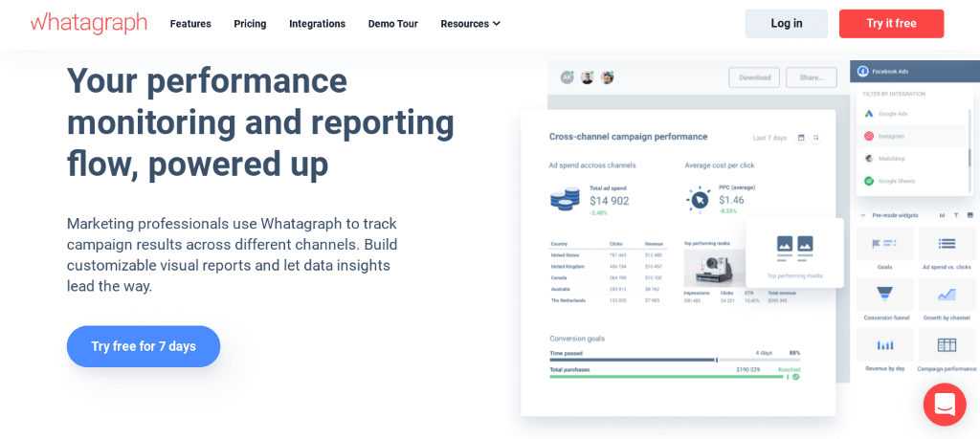The image size is (980, 439).
Task: Click the Top performing media widget card
Action: pos(794,252)
